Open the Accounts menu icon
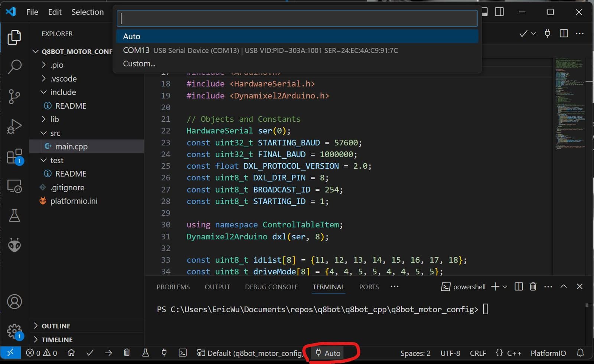Image resolution: width=594 pixels, height=364 pixels. click(14, 302)
